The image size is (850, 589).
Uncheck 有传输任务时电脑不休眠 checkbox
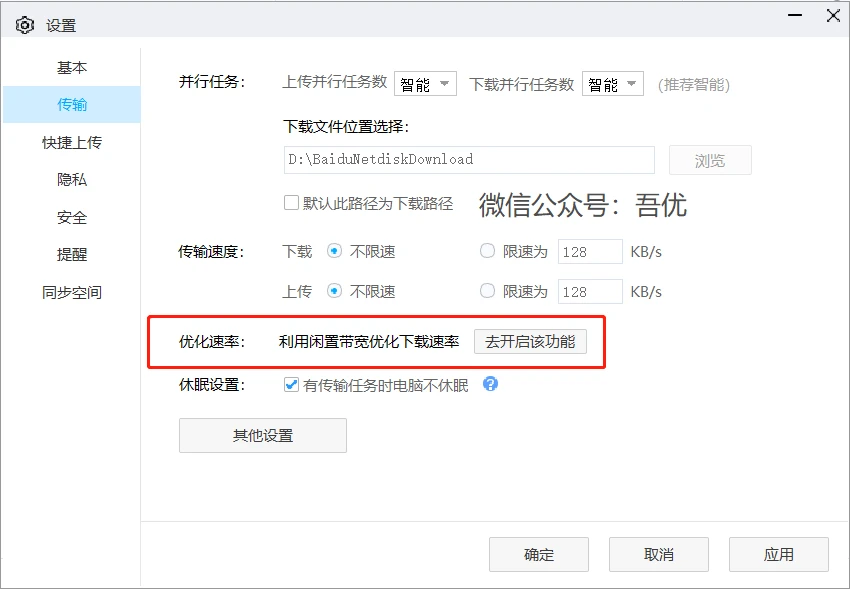[291, 385]
